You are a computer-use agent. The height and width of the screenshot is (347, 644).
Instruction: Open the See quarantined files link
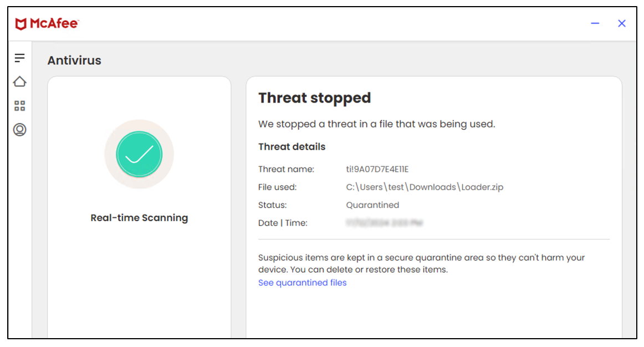click(302, 283)
